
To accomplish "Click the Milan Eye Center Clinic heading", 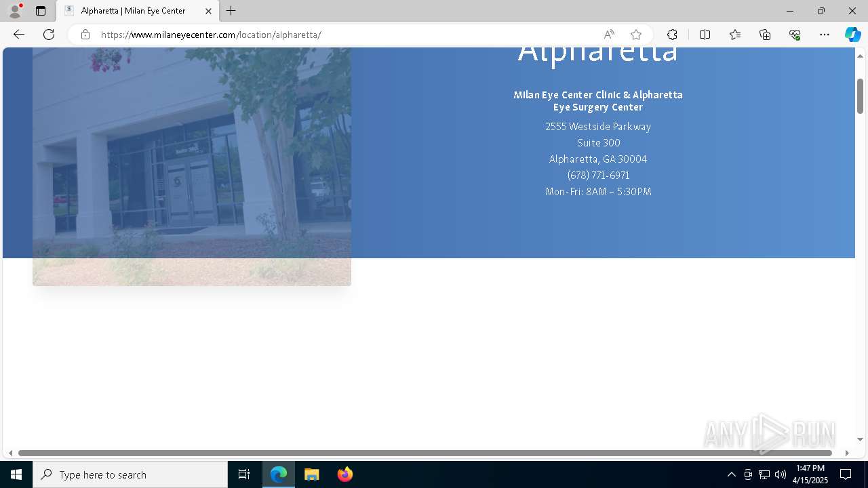I will (598, 100).
